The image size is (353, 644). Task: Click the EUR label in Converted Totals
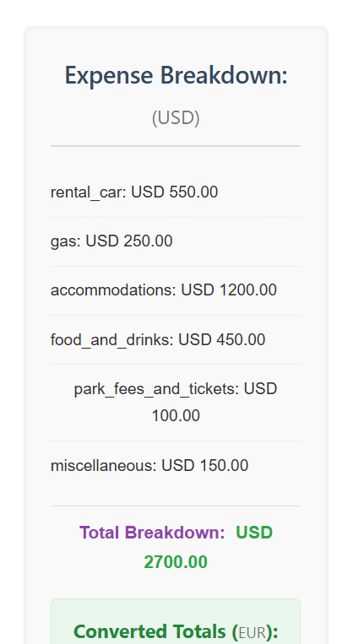[x=252, y=632]
